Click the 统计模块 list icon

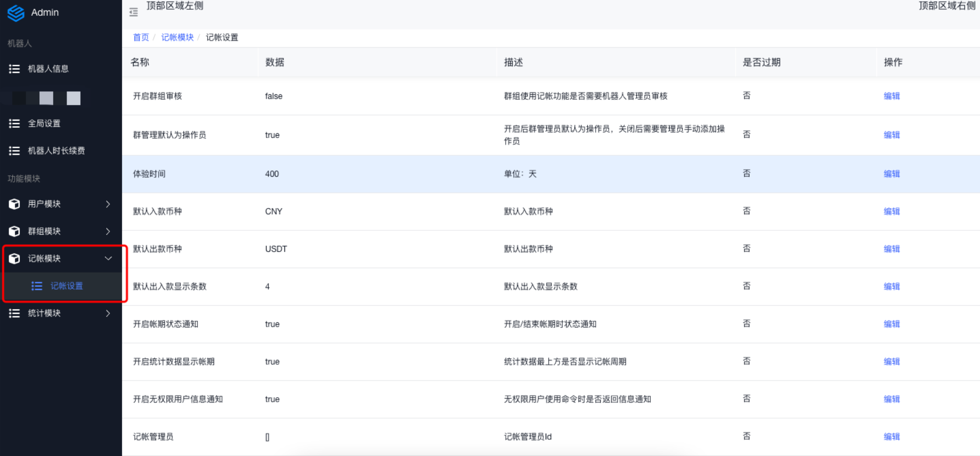click(x=14, y=313)
